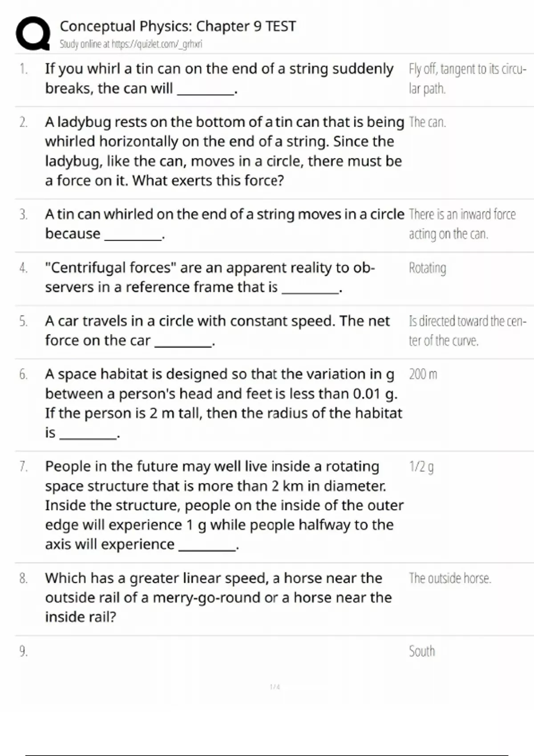Select the car travels in a circle question
Screen dimensions: 534x756
(217, 330)
